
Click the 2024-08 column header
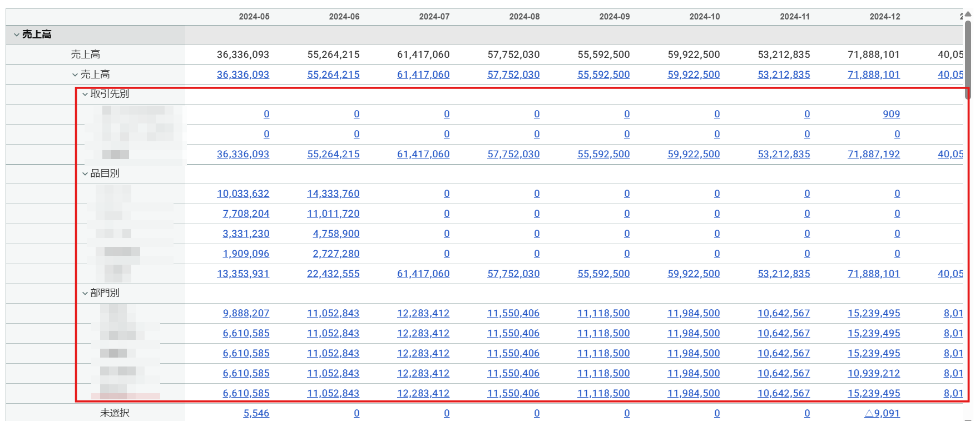coord(524,17)
